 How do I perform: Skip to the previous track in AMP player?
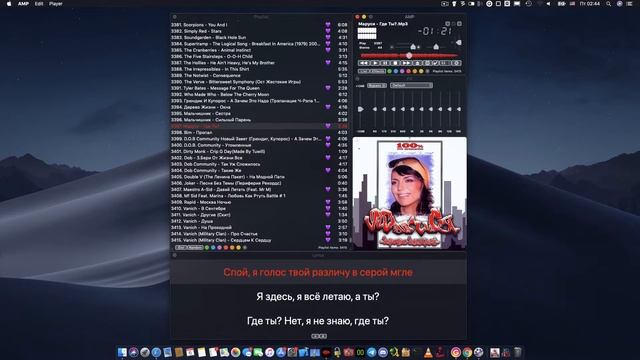point(364,63)
